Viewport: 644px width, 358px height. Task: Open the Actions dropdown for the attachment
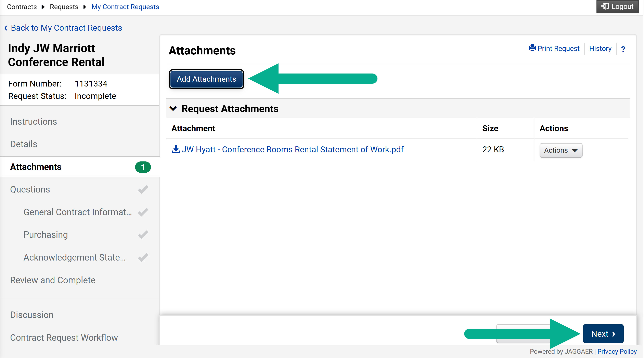(561, 150)
